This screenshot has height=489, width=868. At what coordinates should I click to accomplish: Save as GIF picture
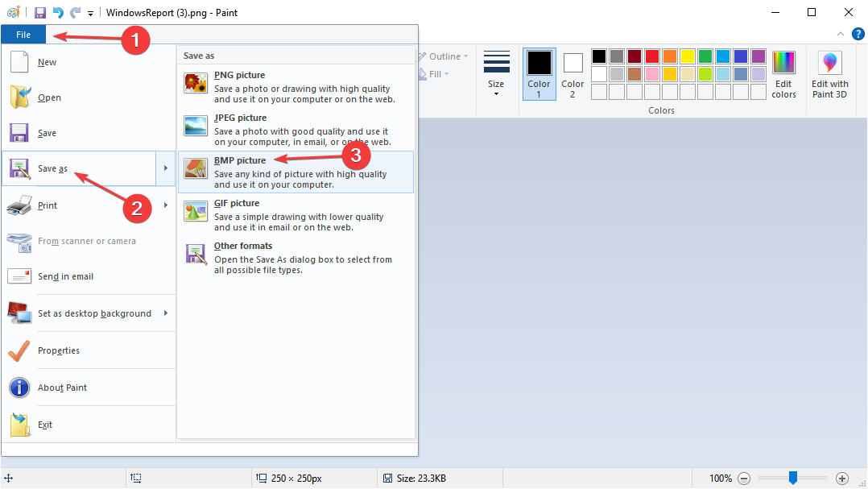click(296, 215)
